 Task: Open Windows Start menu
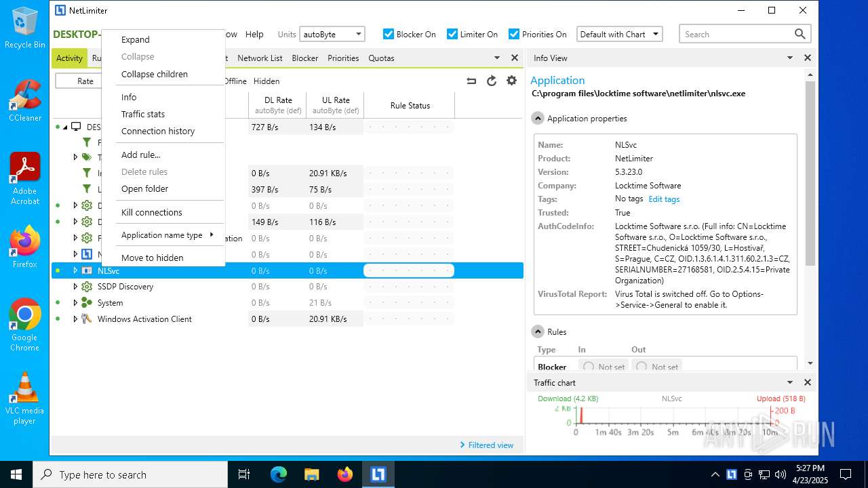point(16,474)
